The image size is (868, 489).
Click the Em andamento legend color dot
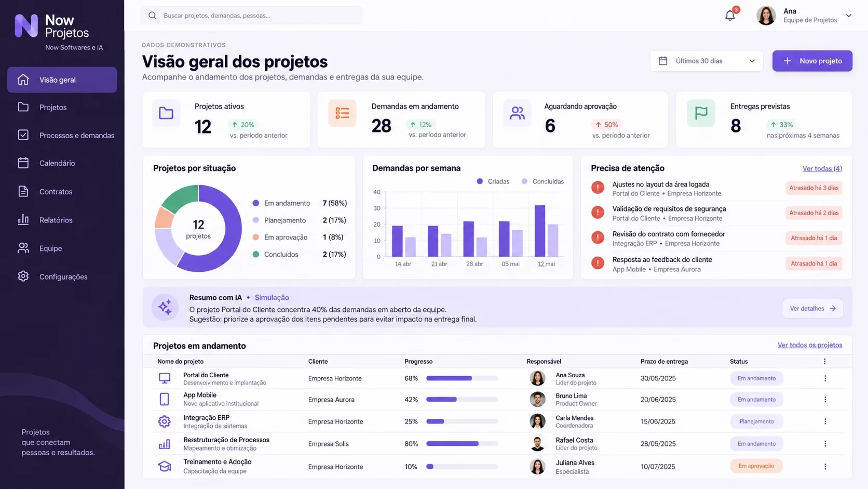(x=255, y=203)
